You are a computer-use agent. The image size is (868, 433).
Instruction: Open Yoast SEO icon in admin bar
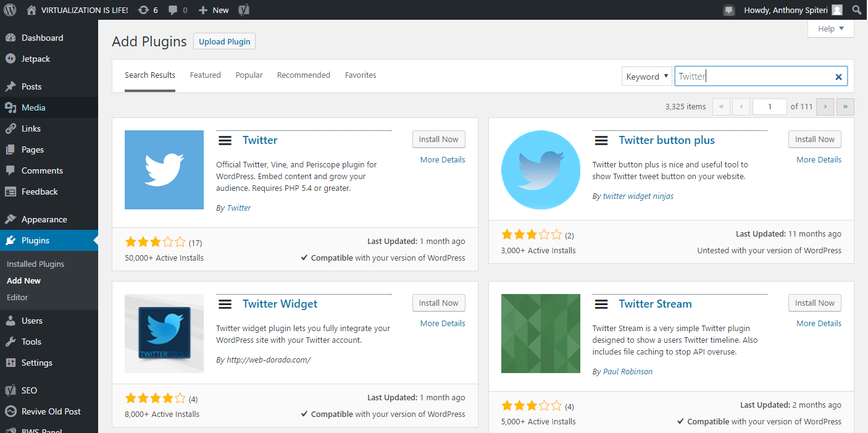[244, 10]
